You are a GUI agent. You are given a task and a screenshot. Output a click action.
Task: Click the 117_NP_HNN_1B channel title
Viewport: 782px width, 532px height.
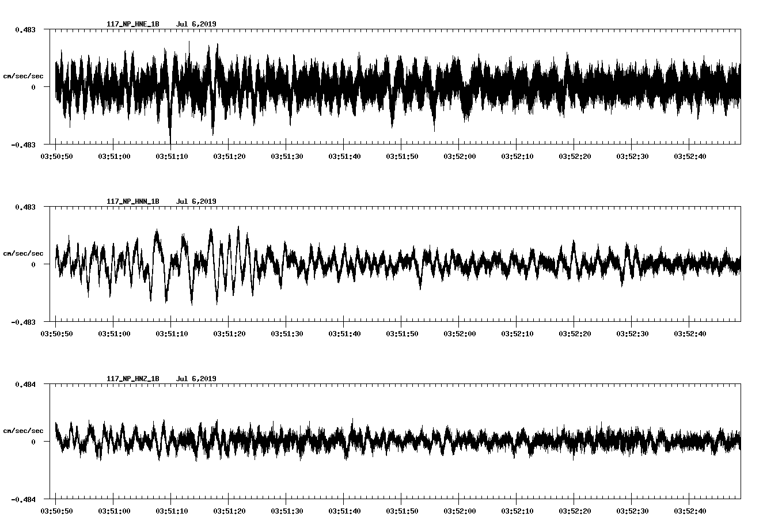[133, 202]
